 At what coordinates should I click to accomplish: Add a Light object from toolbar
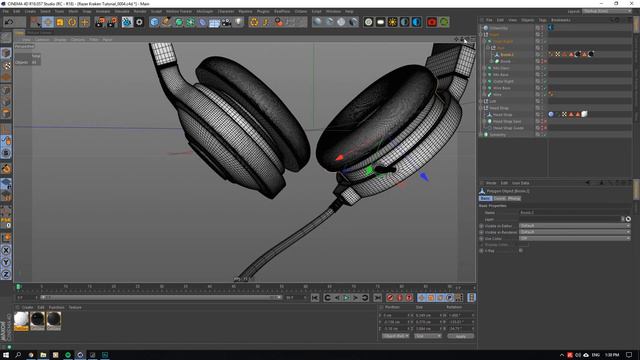[238, 22]
